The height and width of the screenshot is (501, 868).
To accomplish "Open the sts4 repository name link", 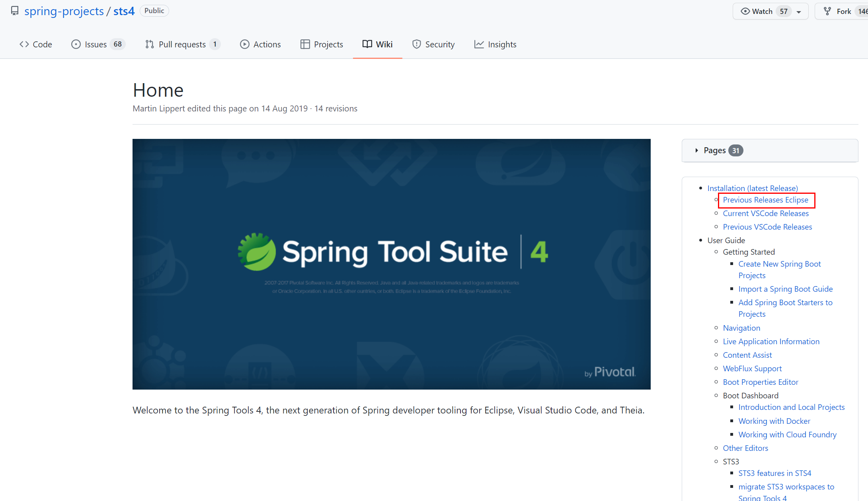I will pos(124,11).
